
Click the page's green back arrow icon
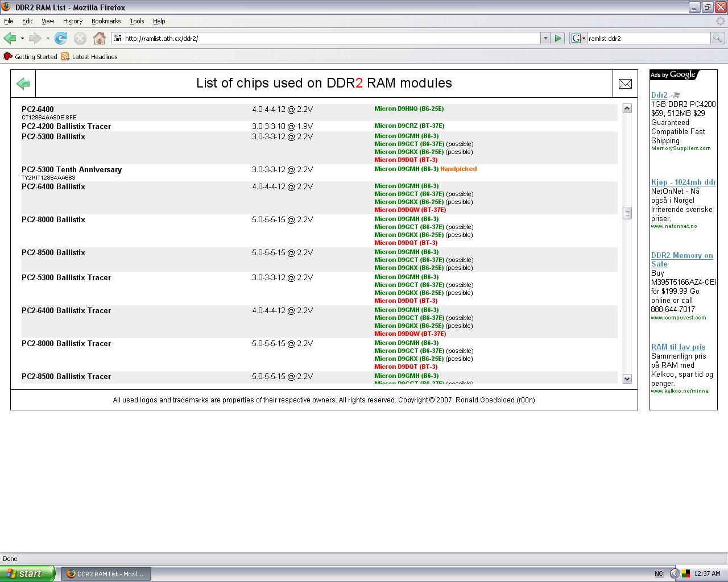click(x=23, y=84)
